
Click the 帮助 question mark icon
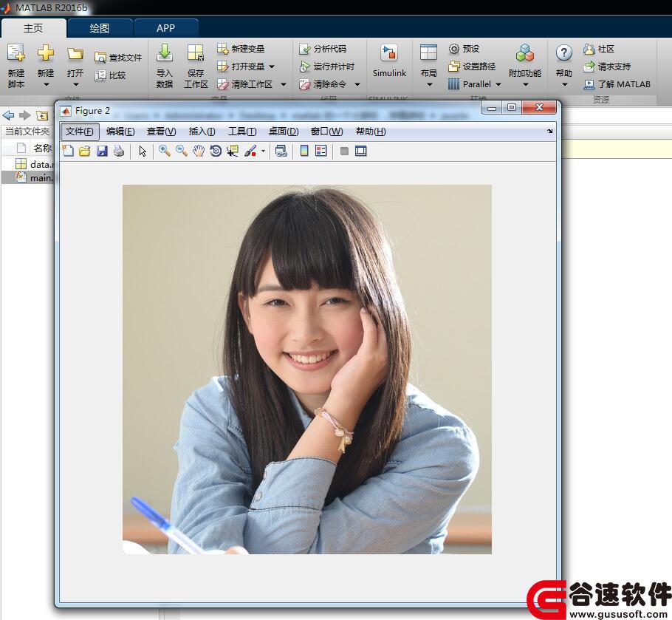coord(564,52)
